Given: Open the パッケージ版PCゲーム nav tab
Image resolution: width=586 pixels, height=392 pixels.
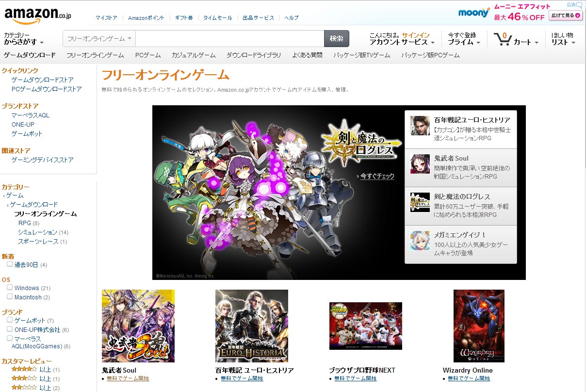Looking at the screenshot, I should click(430, 55).
